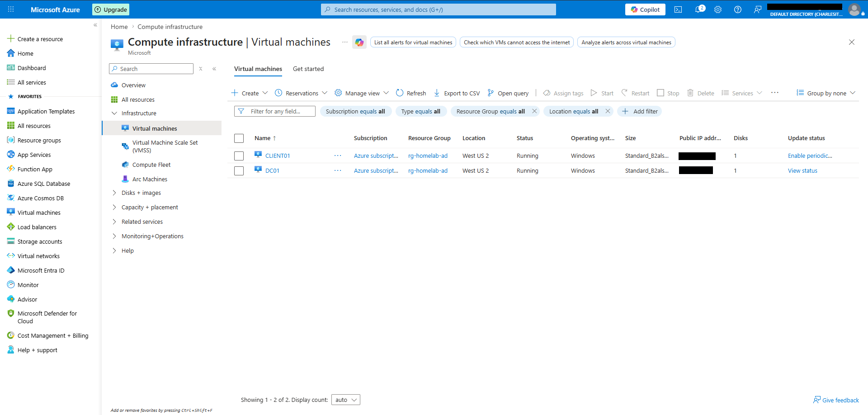Click the Filter for any field input

275,111
